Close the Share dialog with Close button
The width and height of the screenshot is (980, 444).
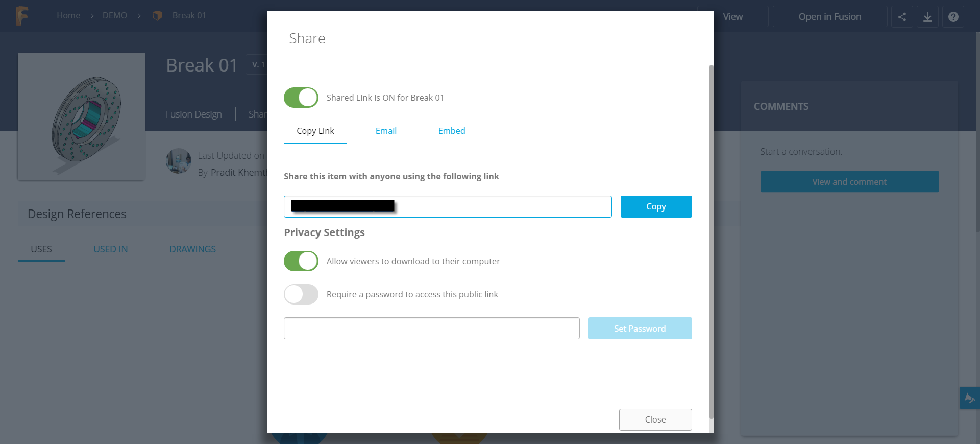(655, 419)
